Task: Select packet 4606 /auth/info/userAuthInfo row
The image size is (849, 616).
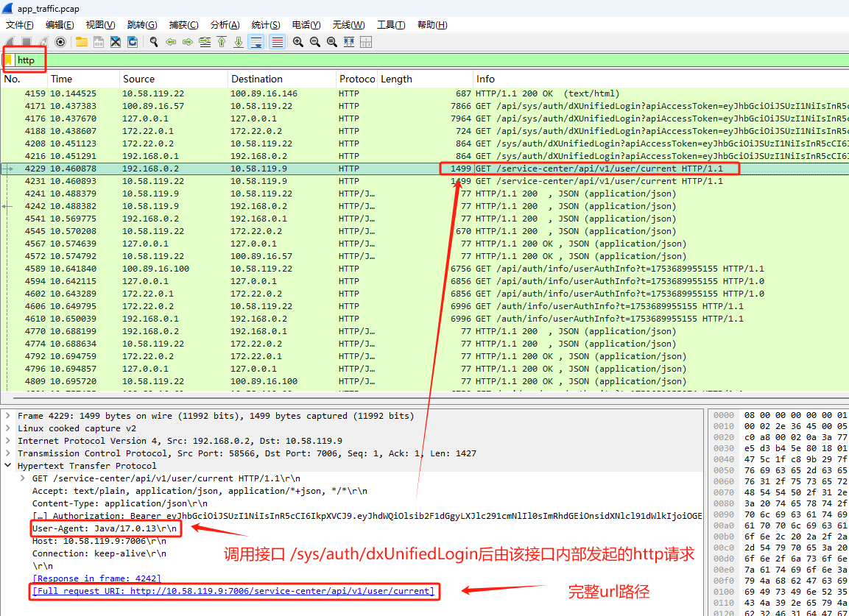Action: coord(424,306)
